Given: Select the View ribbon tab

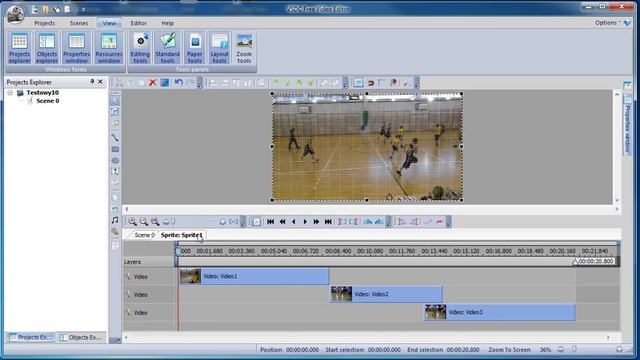Looking at the screenshot, I should (109, 23).
